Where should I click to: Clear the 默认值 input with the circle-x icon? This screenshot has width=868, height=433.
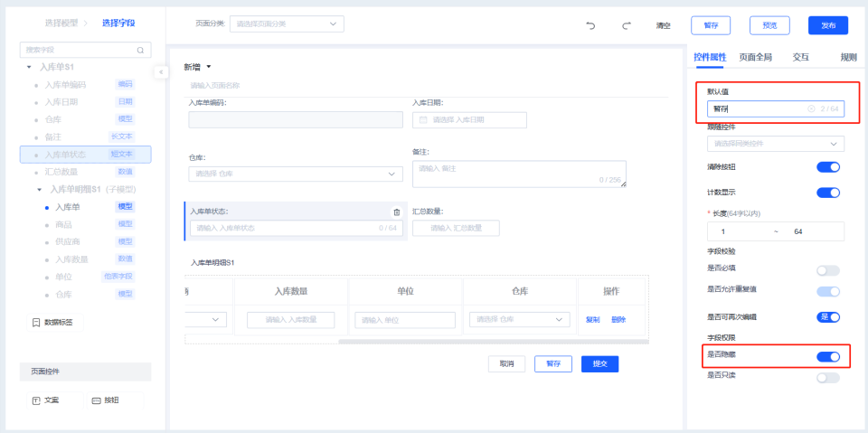[x=811, y=109]
